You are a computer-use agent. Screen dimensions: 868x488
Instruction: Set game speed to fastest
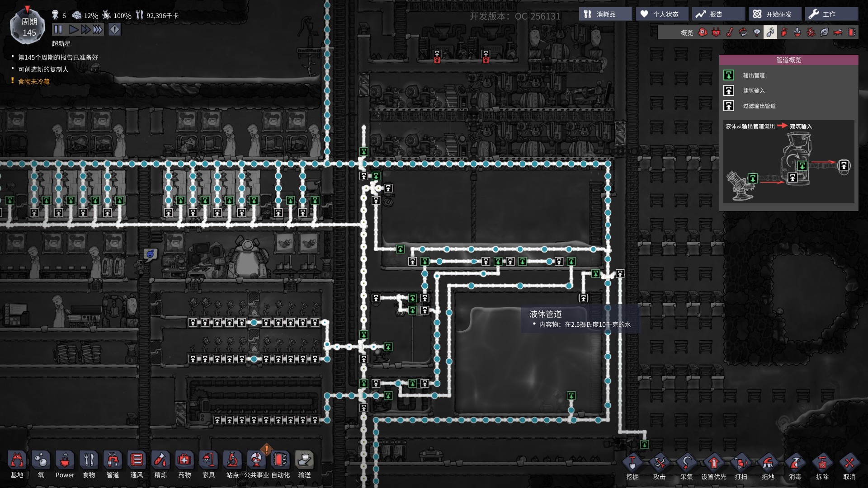click(98, 30)
